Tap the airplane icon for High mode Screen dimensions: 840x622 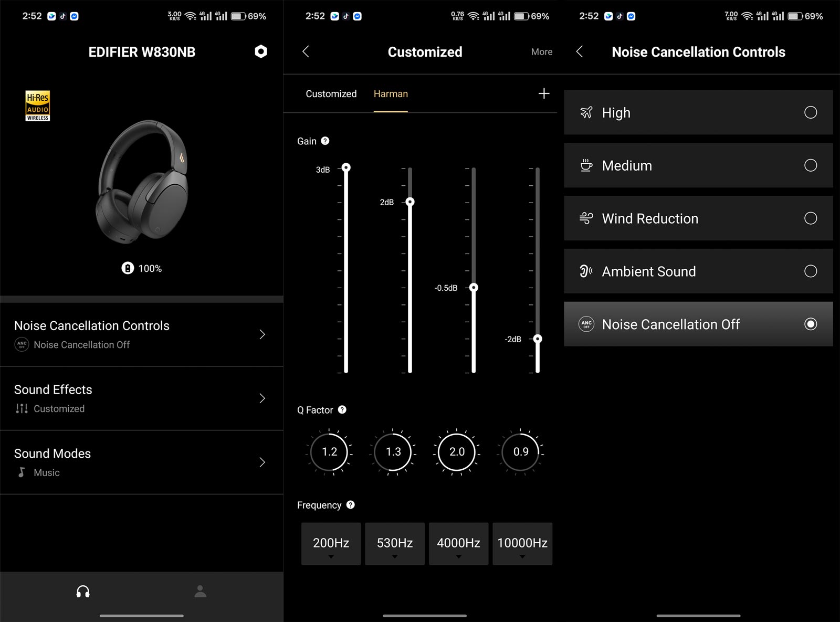coord(586,112)
